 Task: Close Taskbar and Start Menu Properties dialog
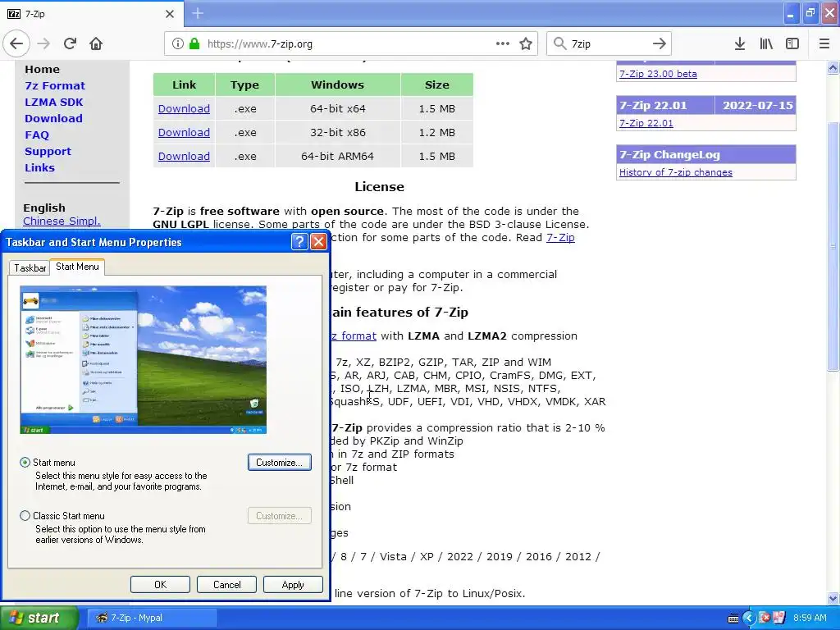click(319, 242)
